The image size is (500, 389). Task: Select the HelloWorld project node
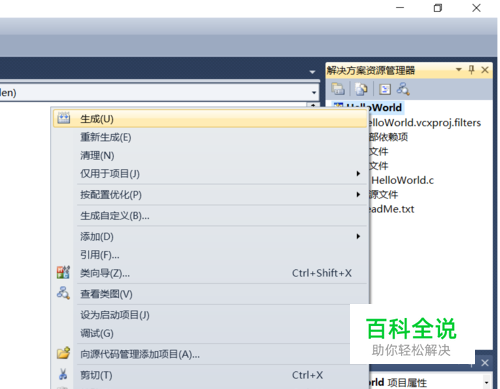point(369,108)
